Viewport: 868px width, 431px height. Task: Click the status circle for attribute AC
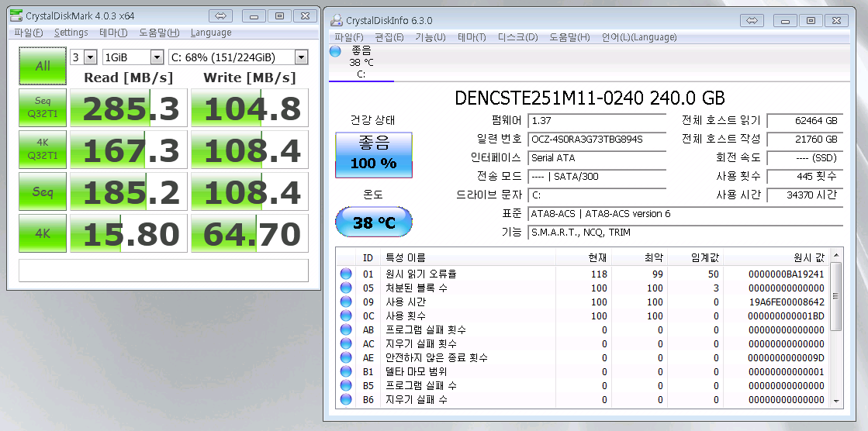pyautogui.click(x=346, y=343)
